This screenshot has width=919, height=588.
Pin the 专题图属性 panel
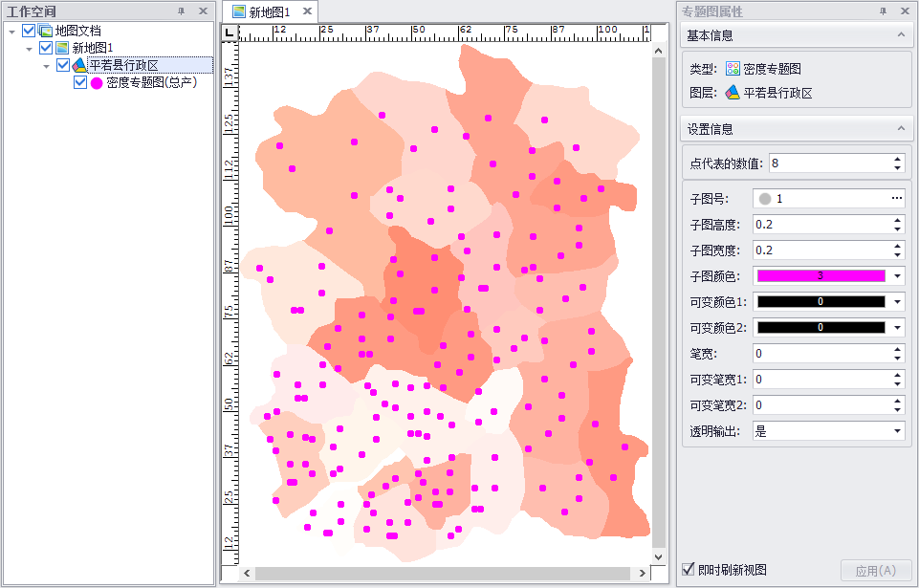click(x=883, y=11)
